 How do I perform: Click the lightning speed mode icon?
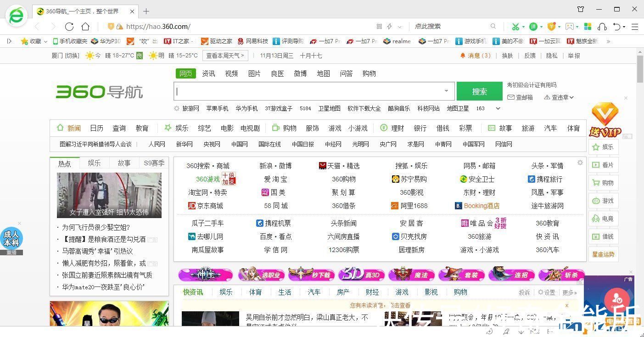click(390, 27)
